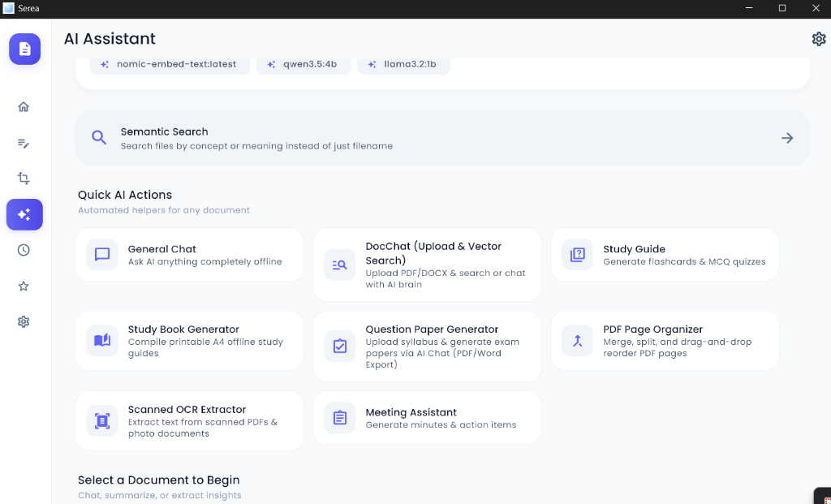Click the settings gear at top right
The height and width of the screenshot is (504, 831).
coord(818,39)
